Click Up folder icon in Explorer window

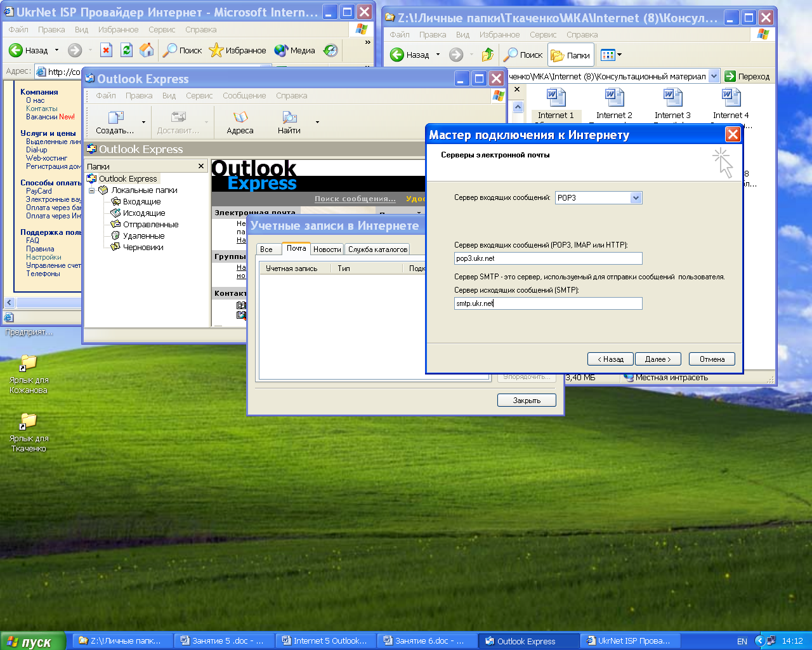[487, 55]
